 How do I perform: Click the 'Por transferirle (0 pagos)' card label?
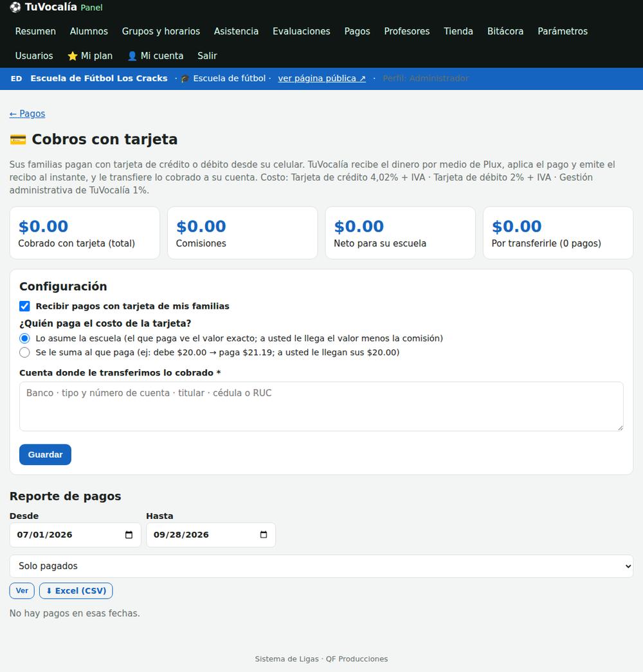(546, 244)
